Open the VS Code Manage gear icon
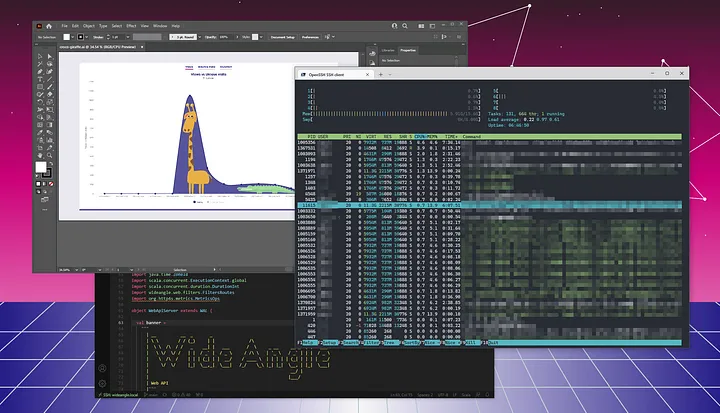Viewport: 720px width, 413px height. [x=103, y=383]
